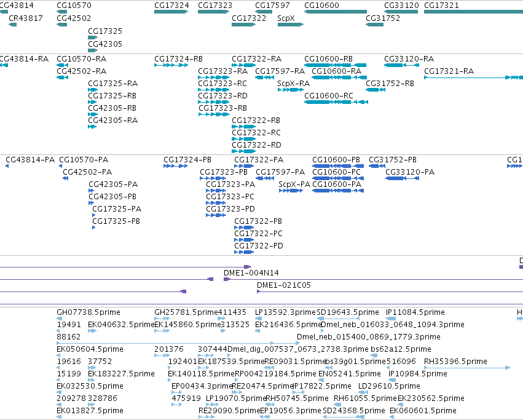Viewport: 523px width, 420px height.
Task: Select the CG10570 gene label
Action: [74, 6]
